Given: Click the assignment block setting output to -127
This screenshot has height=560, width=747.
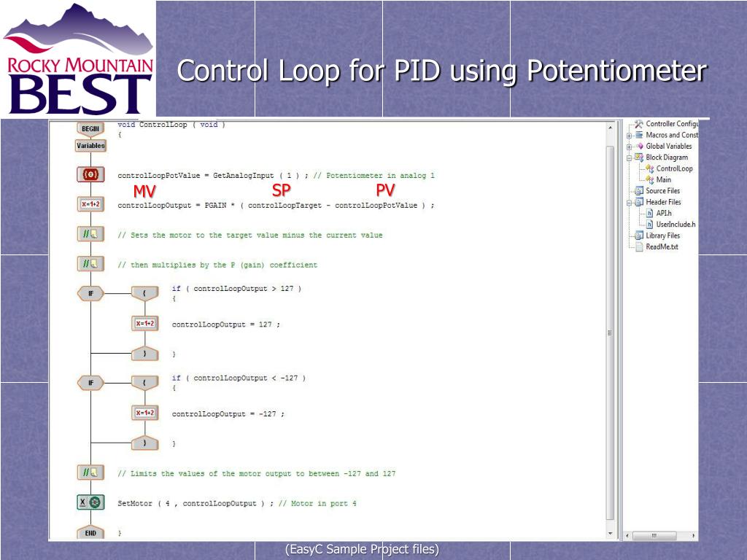Looking at the screenshot, I should [x=144, y=413].
